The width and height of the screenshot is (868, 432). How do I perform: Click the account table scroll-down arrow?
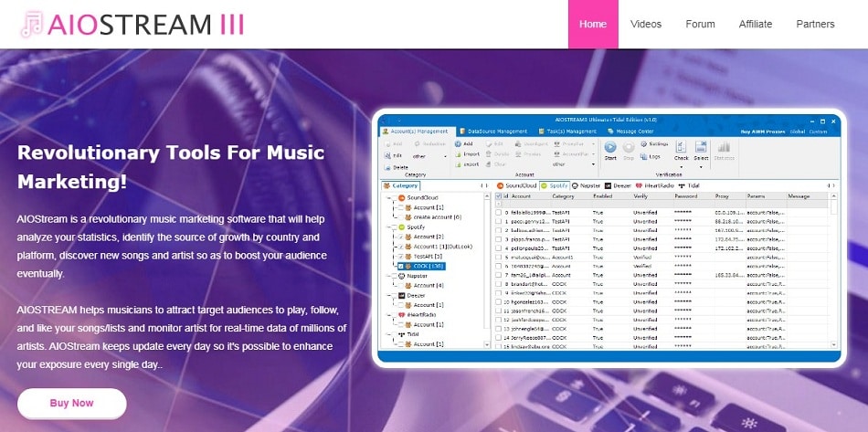(833, 344)
